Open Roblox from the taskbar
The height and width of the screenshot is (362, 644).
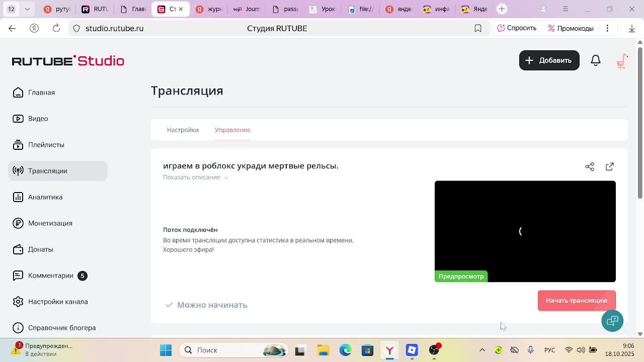(412, 350)
